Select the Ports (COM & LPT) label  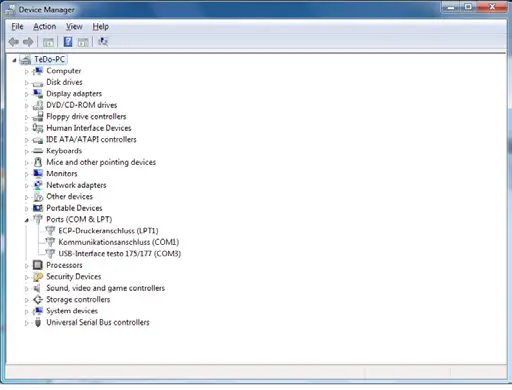79,219
